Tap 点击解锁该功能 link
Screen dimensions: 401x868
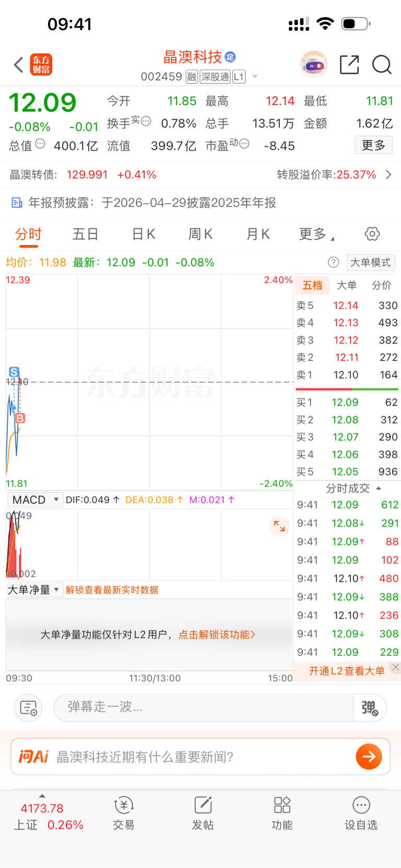pyautogui.click(x=217, y=635)
